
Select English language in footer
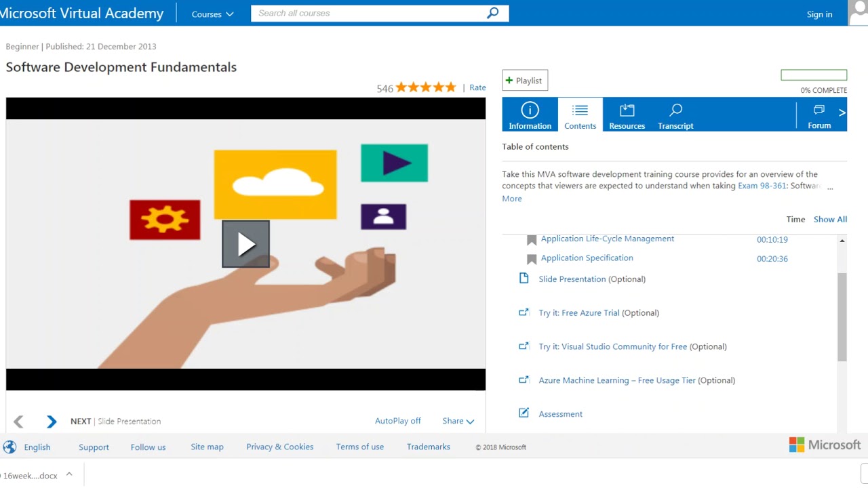pos(37,447)
